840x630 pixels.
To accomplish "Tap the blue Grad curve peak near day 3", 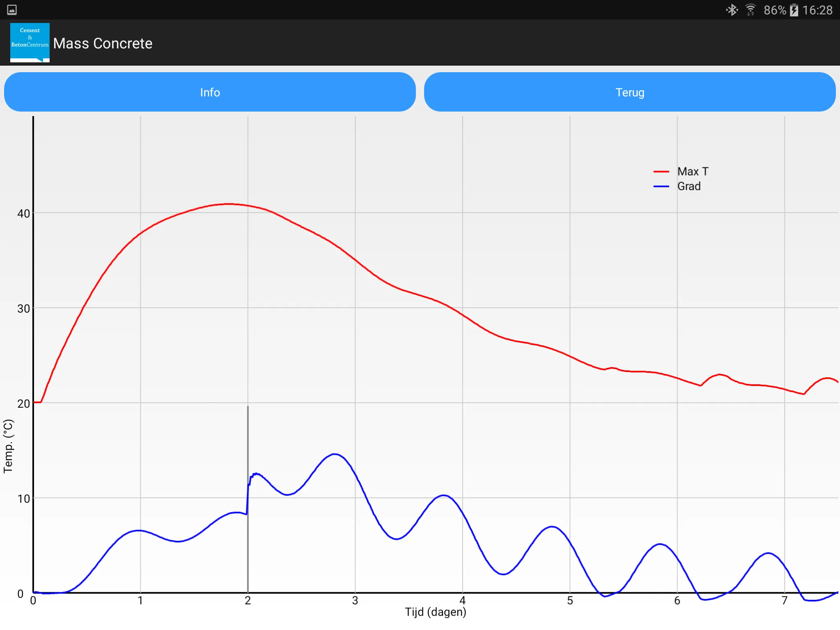I will (335, 454).
